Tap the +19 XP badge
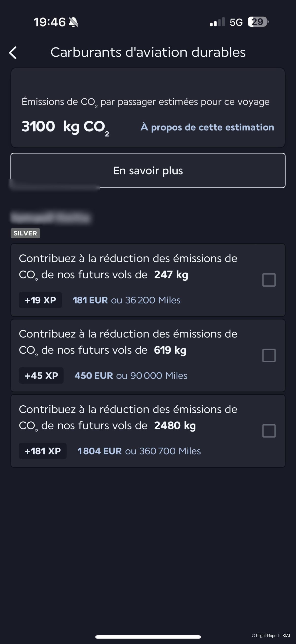 tap(40, 300)
